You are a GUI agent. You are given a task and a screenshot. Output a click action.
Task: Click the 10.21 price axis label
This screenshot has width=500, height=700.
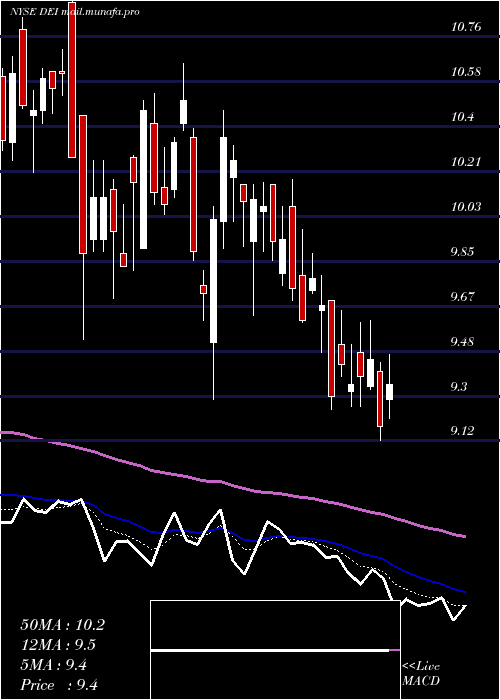(466, 162)
